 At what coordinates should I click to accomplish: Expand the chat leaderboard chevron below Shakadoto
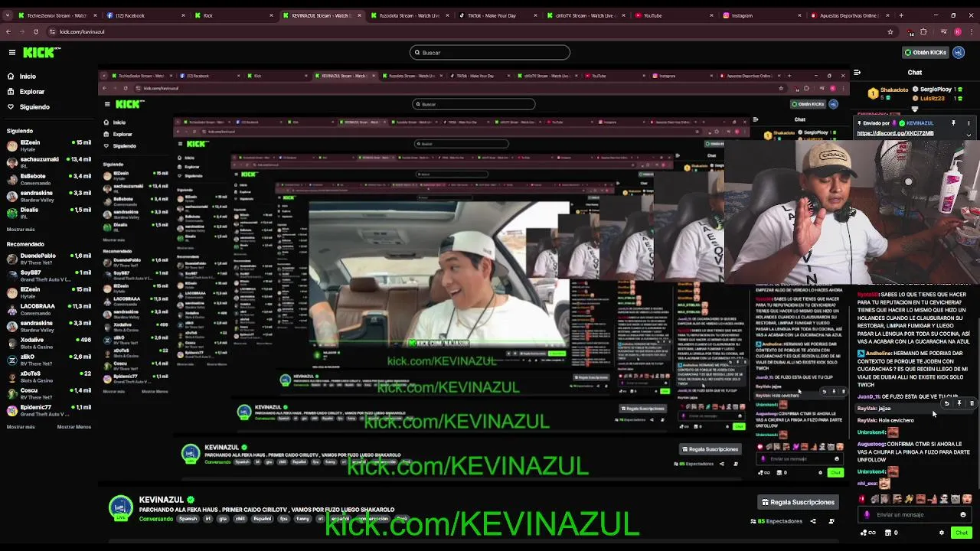pos(915,109)
